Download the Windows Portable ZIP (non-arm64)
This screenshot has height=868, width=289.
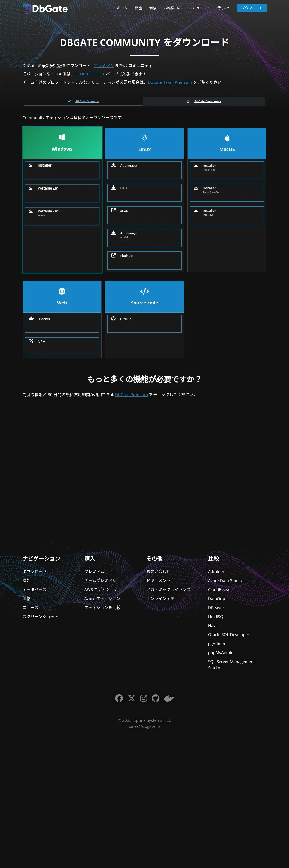click(x=62, y=193)
